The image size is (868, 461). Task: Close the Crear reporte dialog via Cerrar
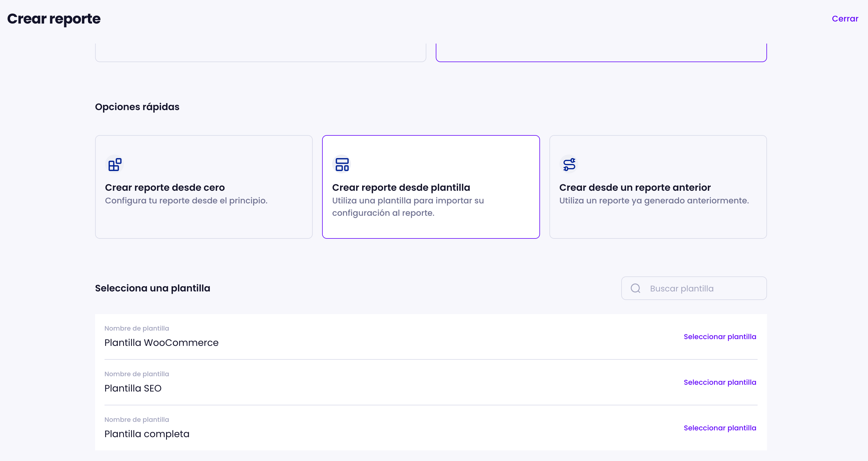pos(845,19)
